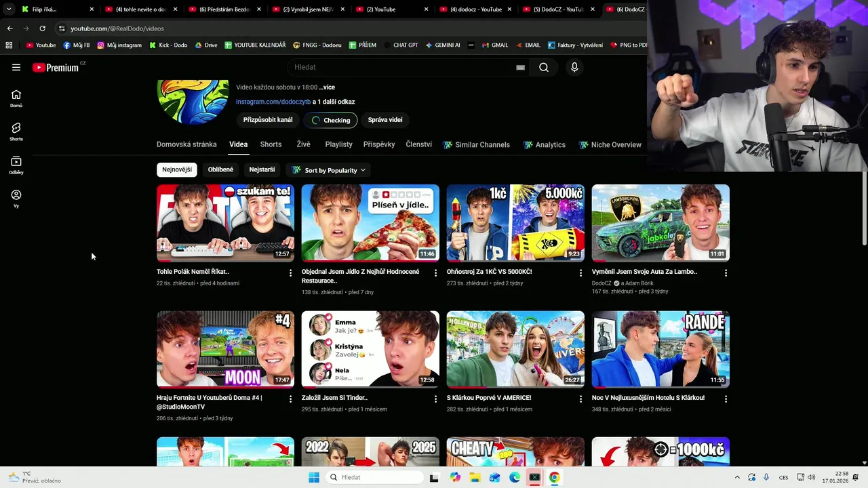Open Microsoft Edge from the taskbar
Image resolution: width=868 pixels, height=488 pixels.
(515, 477)
